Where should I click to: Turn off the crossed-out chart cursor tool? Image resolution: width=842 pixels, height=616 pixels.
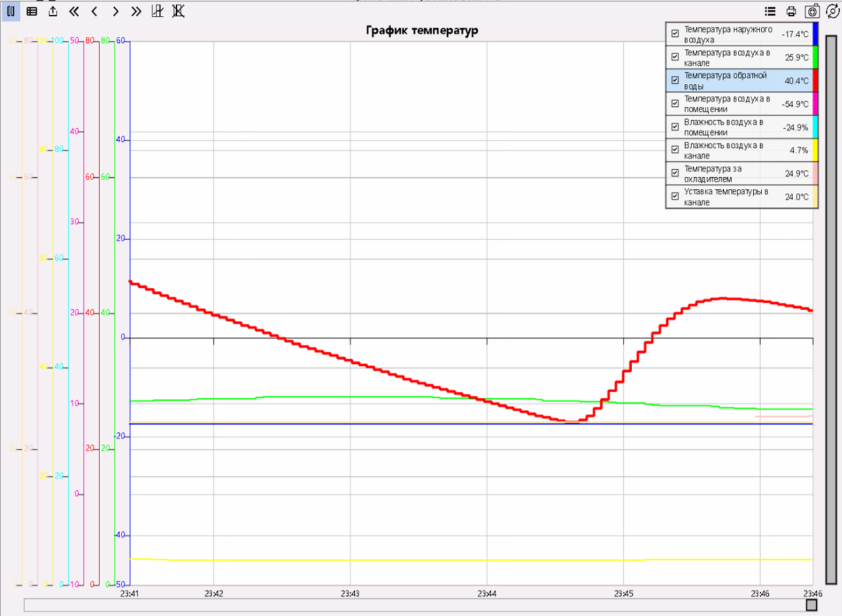[179, 11]
